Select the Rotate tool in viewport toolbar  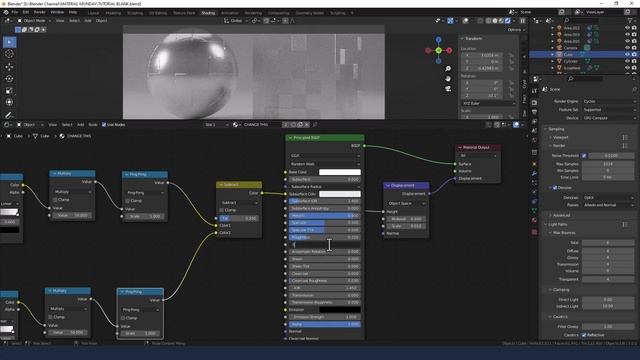point(9,79)
